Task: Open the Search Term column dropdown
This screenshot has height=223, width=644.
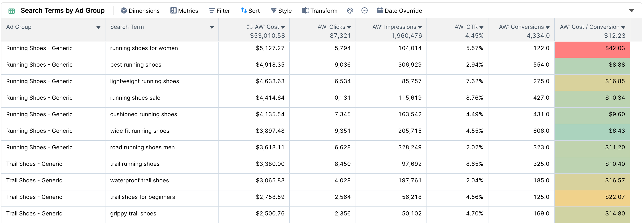Action: click(x=212, y=27)
